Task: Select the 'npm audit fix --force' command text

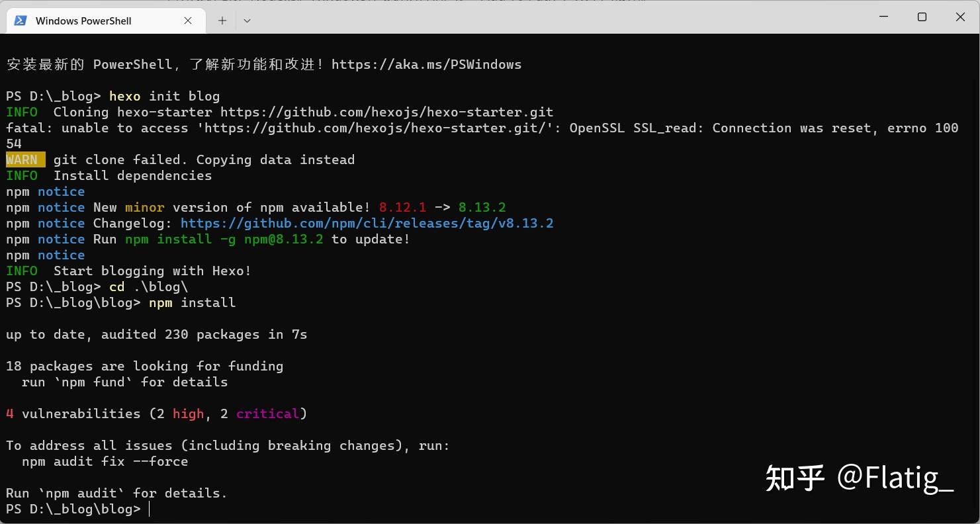Action: (x=105, y=461)
